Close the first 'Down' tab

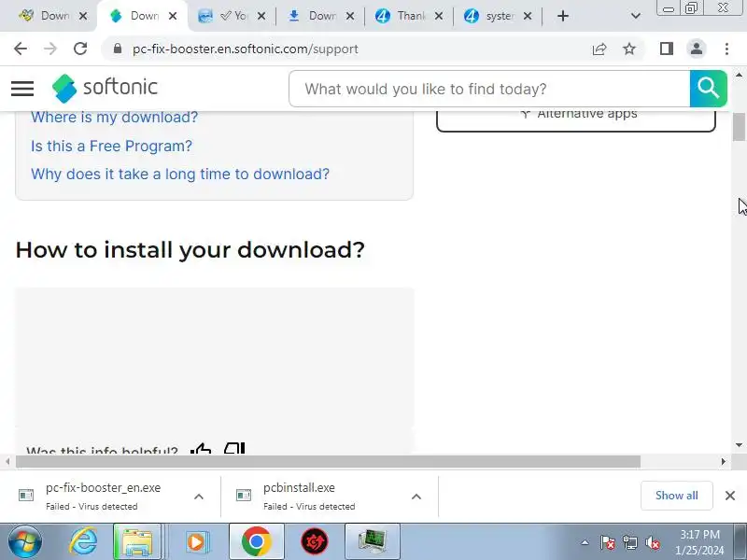pyautogui.click(x=83, y=16)
